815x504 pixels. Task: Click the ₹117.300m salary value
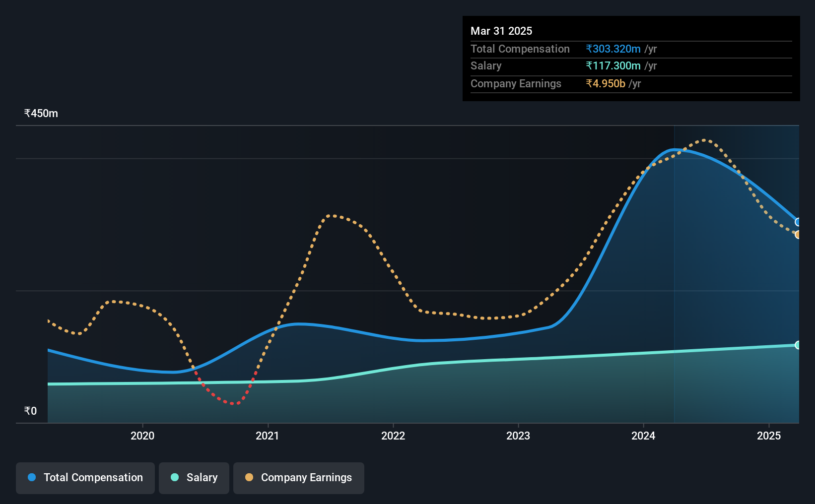(x=613, y=65)
